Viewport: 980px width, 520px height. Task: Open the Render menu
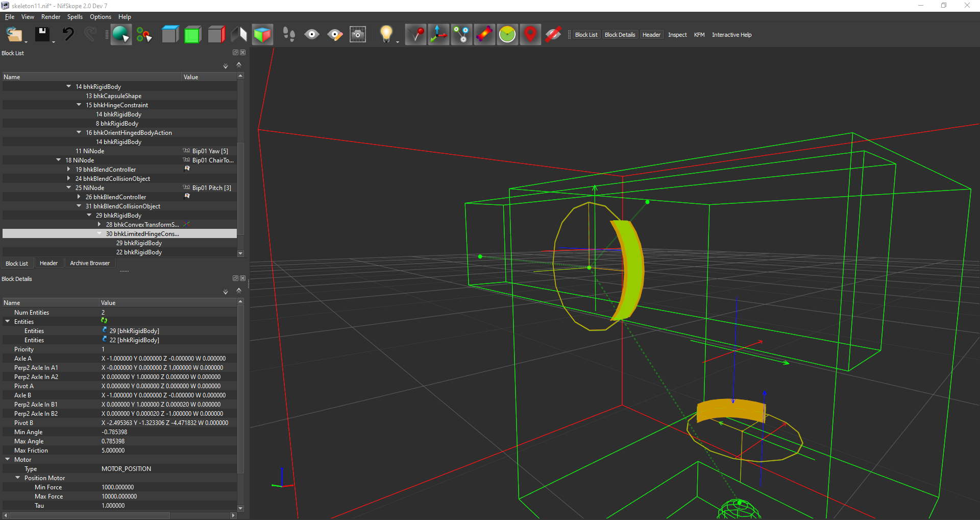click(51, 17)
